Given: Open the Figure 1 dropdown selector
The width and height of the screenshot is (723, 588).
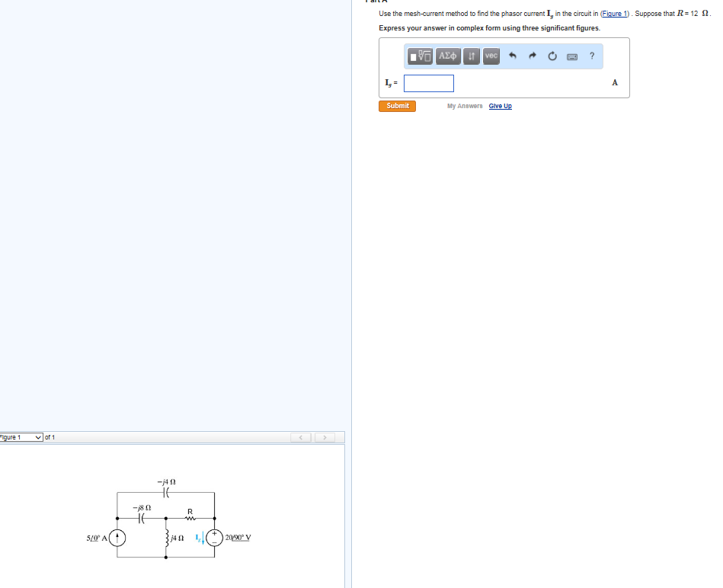Looking at the screenshot, I should (x=21, y=437).
